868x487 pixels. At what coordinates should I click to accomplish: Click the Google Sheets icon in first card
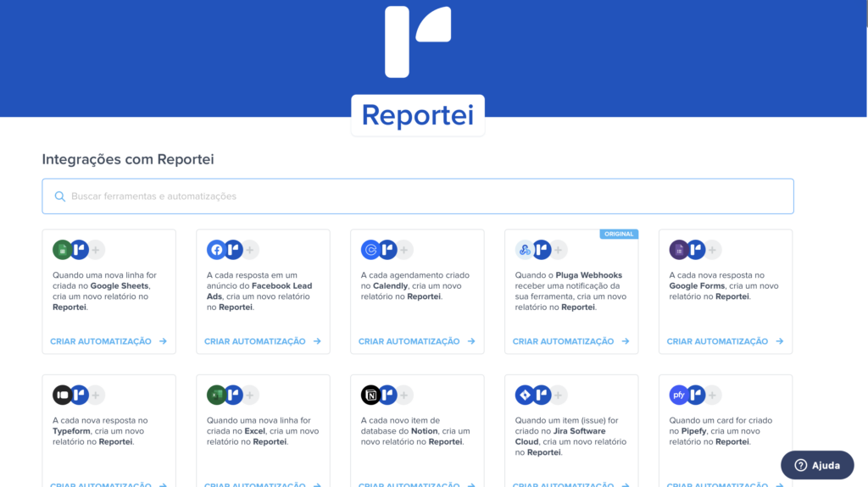point(62,250)
